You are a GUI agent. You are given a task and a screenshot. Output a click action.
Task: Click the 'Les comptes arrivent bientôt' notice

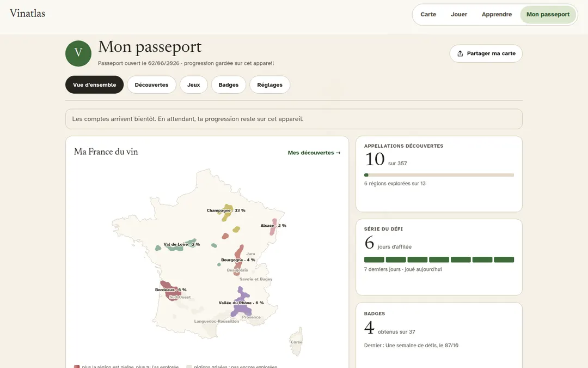click(293, 119)
